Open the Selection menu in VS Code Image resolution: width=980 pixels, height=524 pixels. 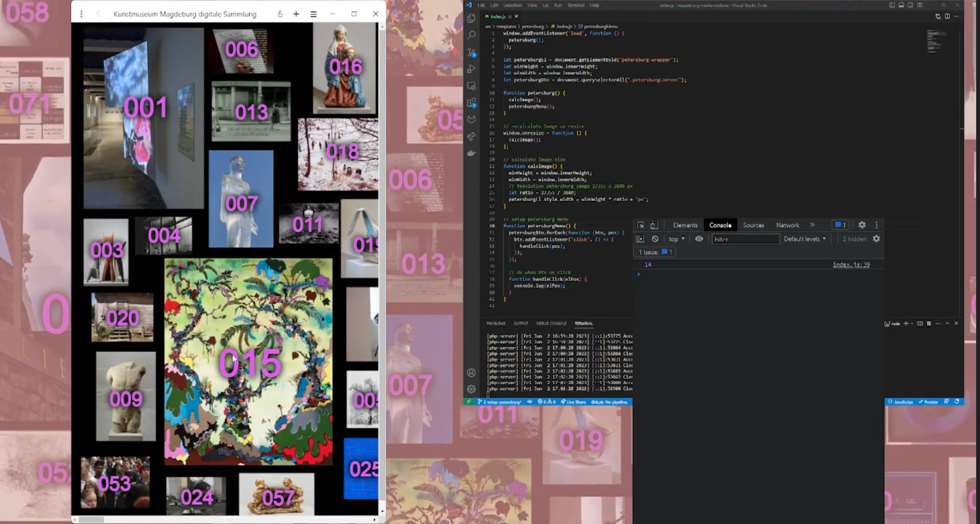coord(512,5)
